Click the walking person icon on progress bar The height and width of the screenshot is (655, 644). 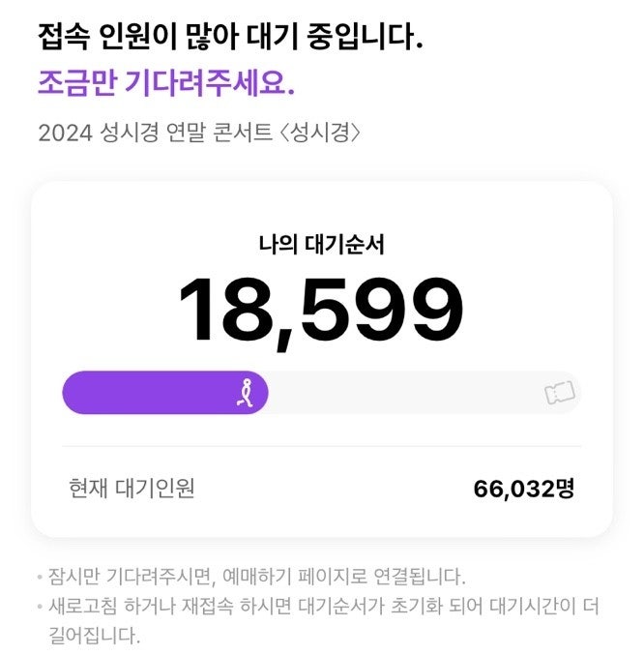click(x=249, y=392)
